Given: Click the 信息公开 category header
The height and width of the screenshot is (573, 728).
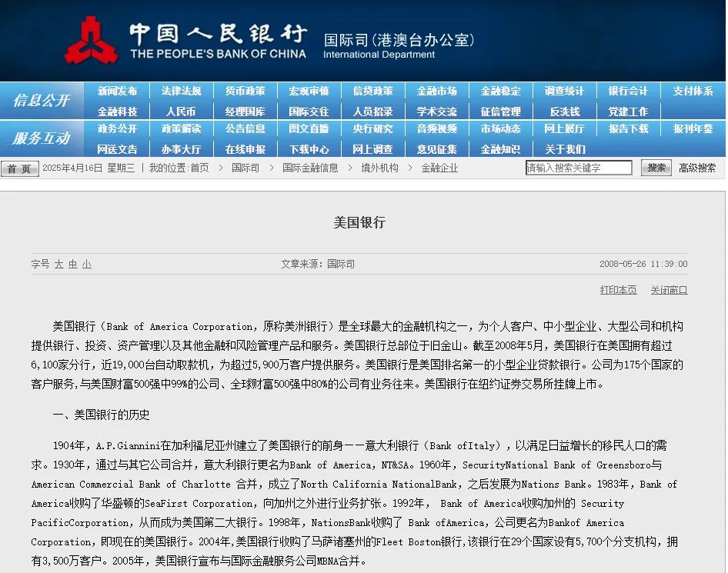Looking at the screenshot, I should point(42,100).
